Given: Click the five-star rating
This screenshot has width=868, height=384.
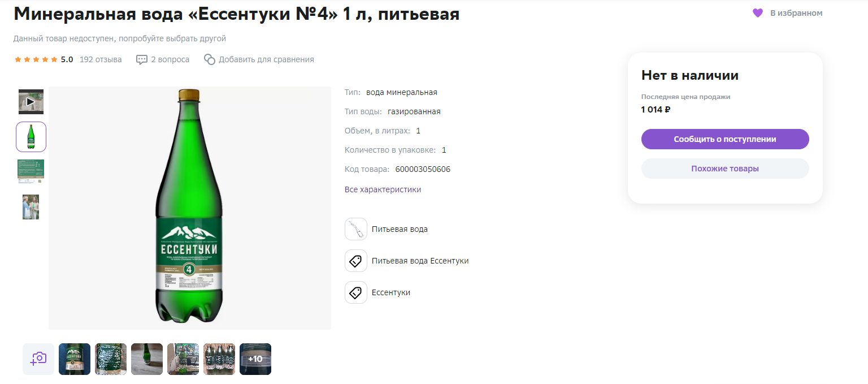Looking at the screenshot, I should [x=36, y=59].
